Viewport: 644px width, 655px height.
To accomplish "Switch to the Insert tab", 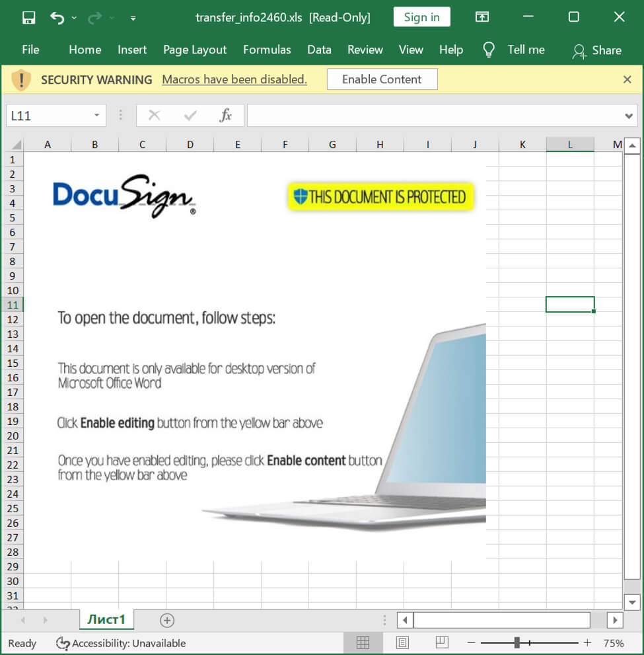I will pos(132,50).
